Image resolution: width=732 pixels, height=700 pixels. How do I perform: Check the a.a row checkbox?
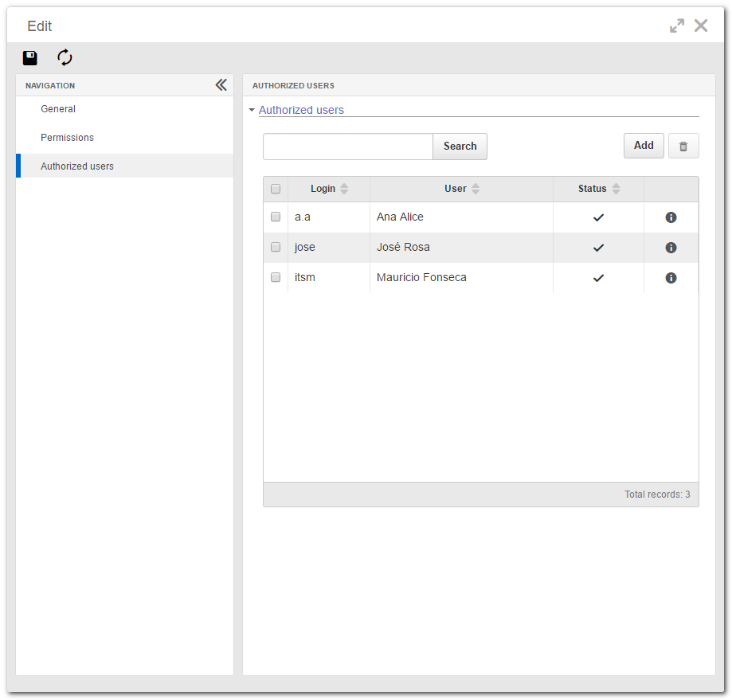(x=276, y=217)
